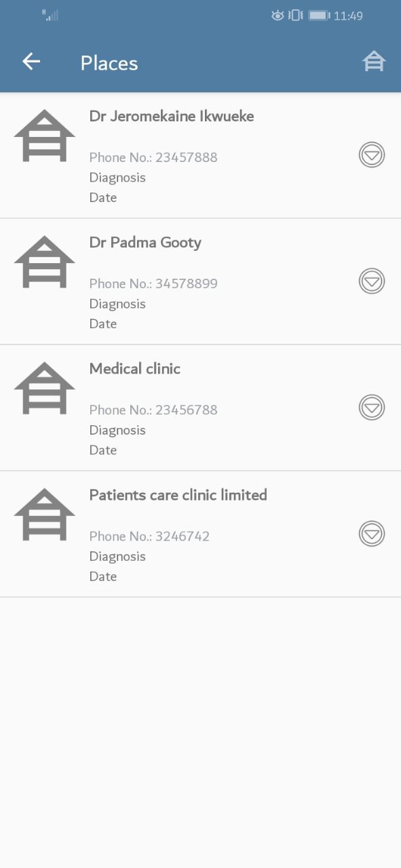Image resolution: width=401 pixels, height=868 pixels.
Task: Go back using the arrow icon
Action: tap(31, 62)
